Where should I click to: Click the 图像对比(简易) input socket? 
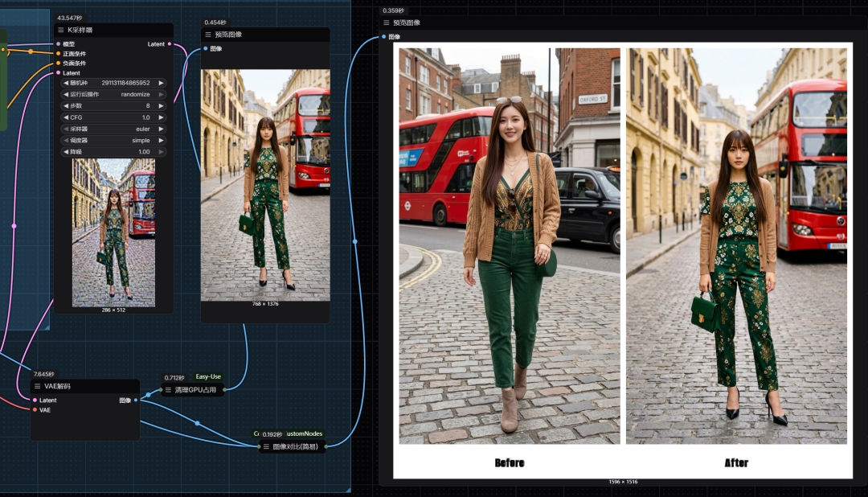pyautogui.click(x=260, y=446)
